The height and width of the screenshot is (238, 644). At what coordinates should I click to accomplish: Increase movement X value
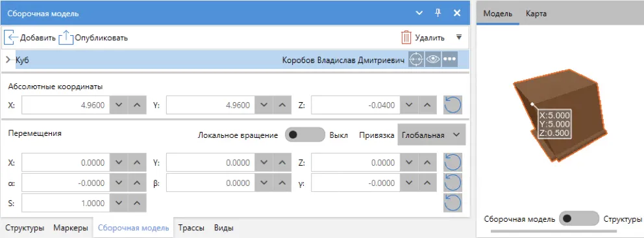click(137, 163)
